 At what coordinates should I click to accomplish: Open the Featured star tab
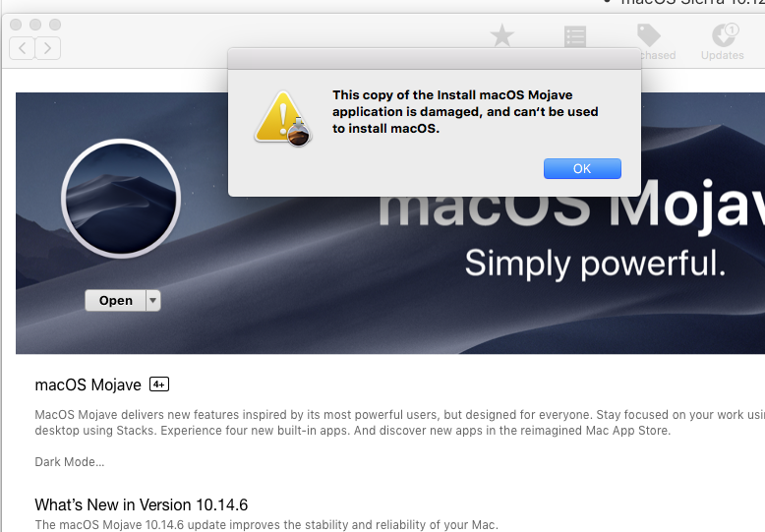pos(502,36)
